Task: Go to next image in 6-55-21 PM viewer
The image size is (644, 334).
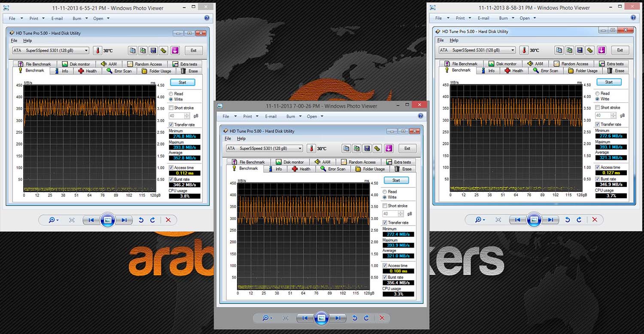Action: click(x=124, y=220)
